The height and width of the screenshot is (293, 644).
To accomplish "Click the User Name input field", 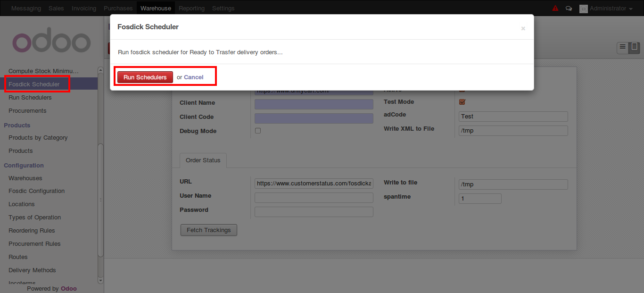I will (314, 198).
